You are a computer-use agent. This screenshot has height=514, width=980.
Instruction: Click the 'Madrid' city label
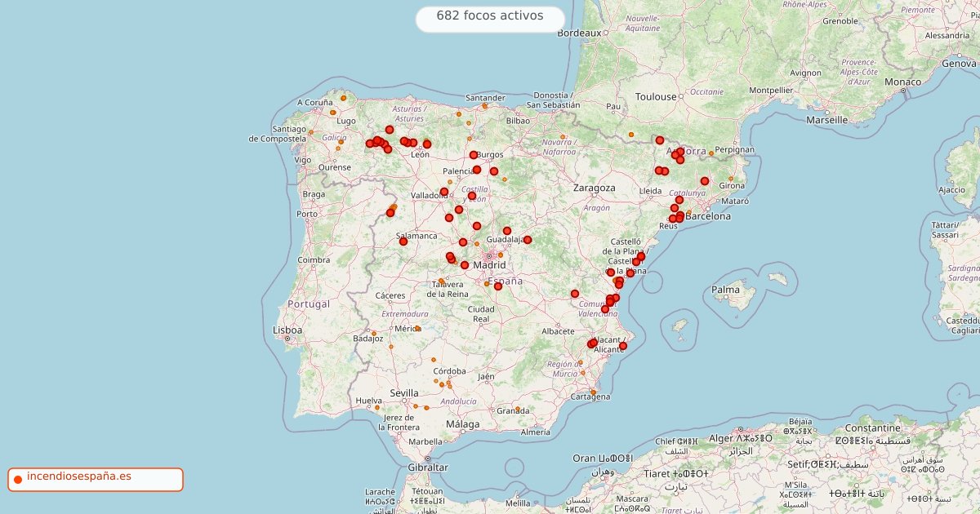point(490,265)
